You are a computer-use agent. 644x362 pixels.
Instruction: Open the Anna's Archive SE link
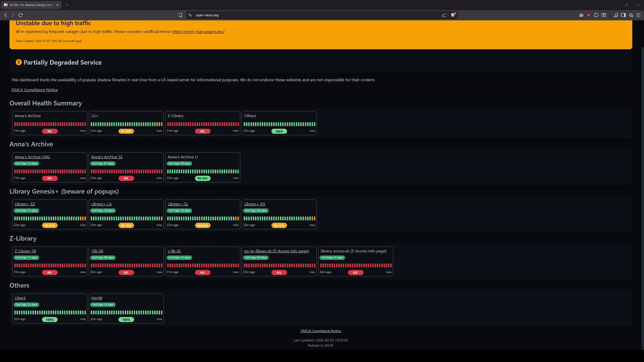(x=107, y=157)
